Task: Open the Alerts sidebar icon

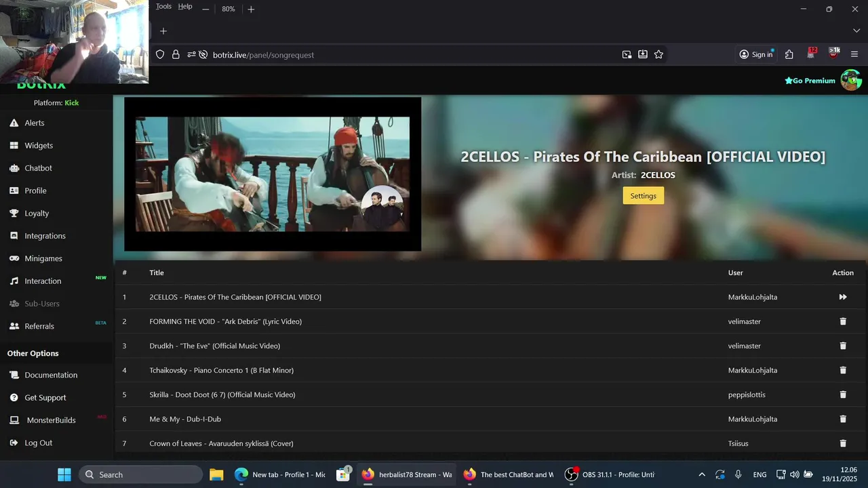Action: [14, 123]
